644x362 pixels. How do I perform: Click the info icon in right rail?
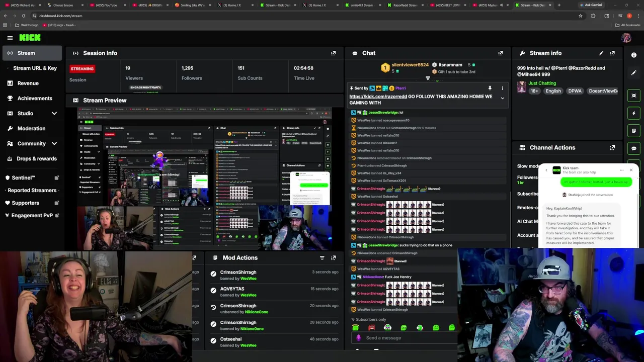tap(634, 55)
